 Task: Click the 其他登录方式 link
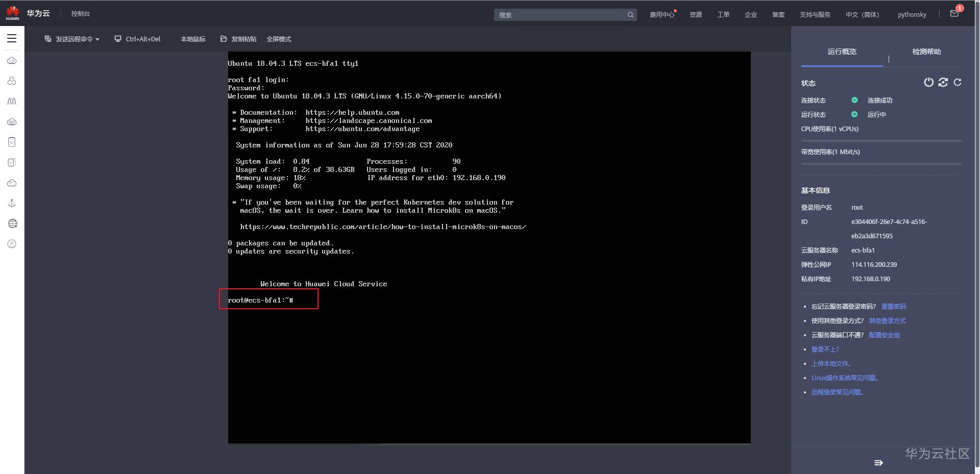pos(887,321)
